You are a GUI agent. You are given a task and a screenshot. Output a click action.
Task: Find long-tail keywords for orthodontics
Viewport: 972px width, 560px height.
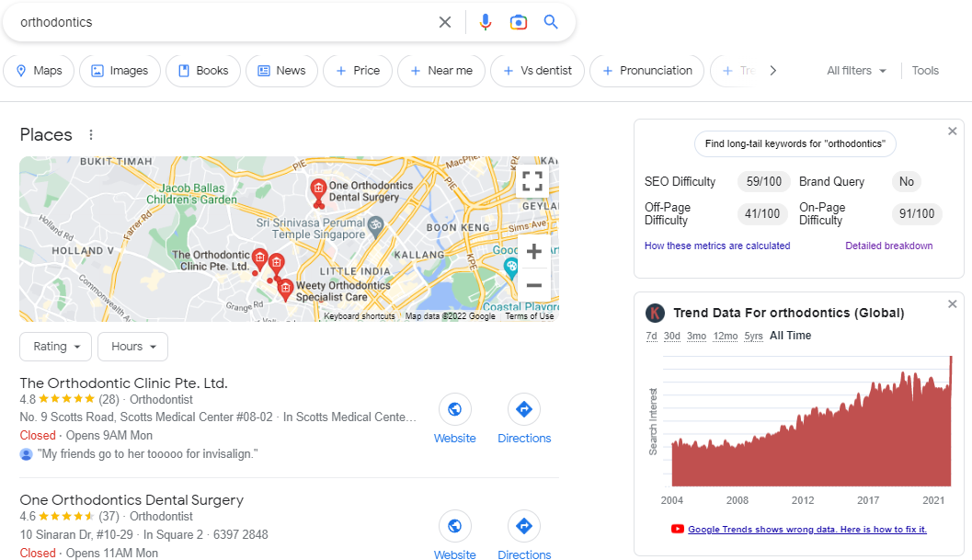tap(795, 143)
